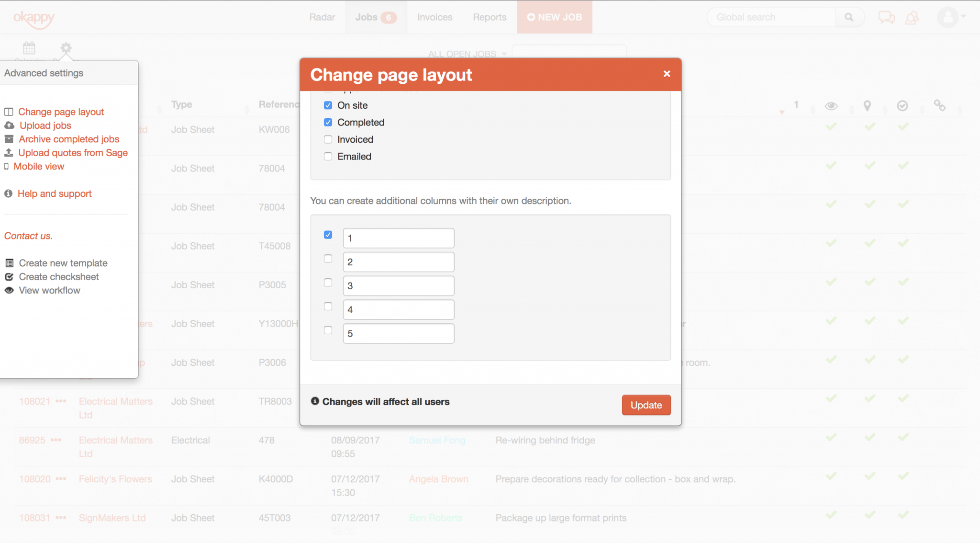
Task: Click the advanced settings gear icon
Action: tap(66, 48)
